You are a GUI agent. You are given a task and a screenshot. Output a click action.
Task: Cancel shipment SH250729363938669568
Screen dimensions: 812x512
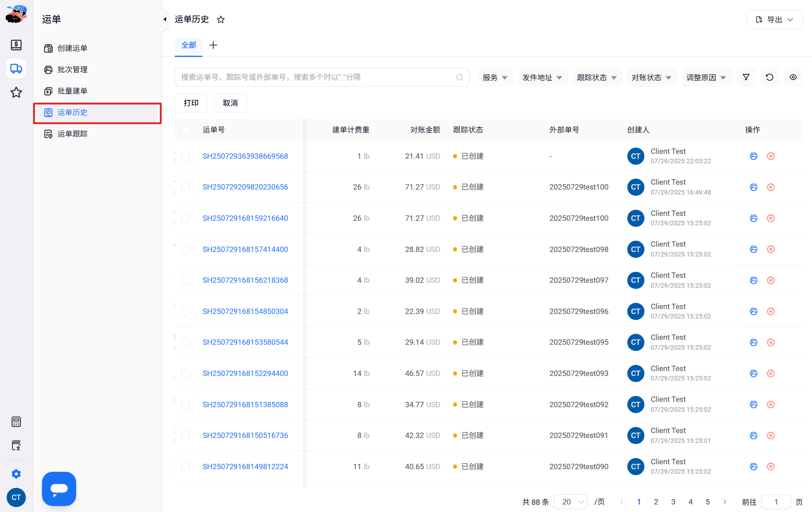pyautogui.click(x=771, y=156)
